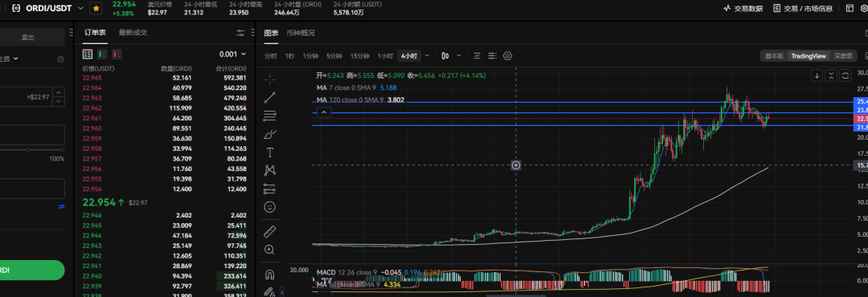The width and height of the screenshot is (868, 297).
Task: Select the 1小时 interval
Action: coord(385,56)
